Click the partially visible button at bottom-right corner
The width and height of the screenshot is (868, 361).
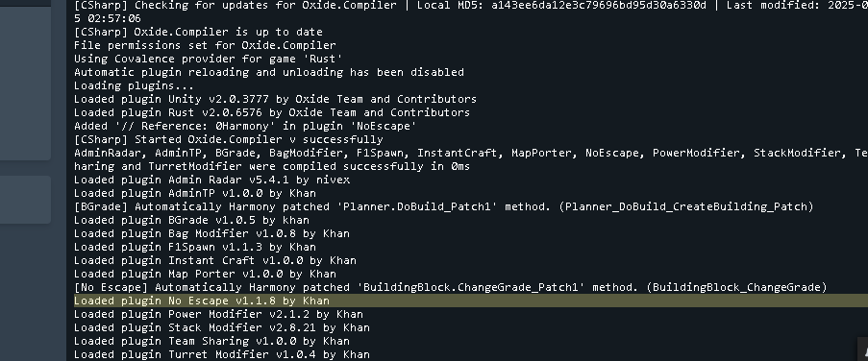click(862, 349)
